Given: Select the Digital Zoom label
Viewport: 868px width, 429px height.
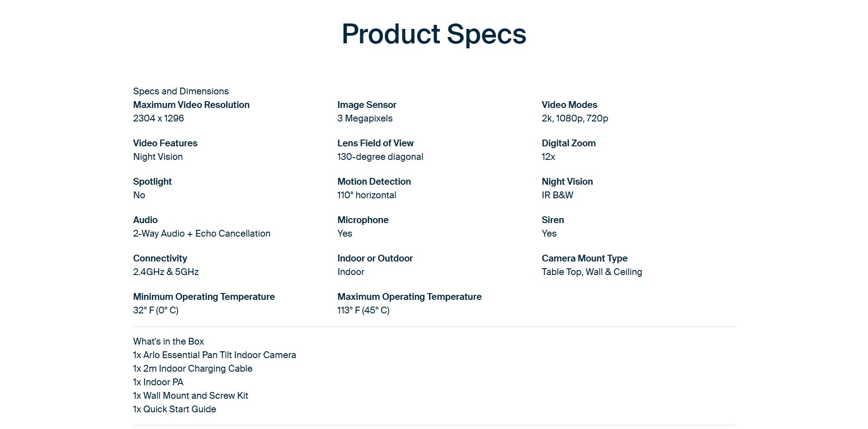Looking at the screenshot, I should (568, 143).
